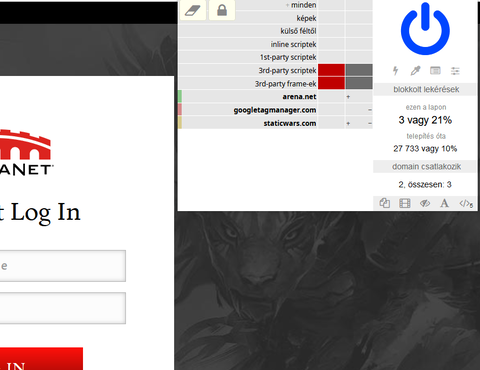Click the 'domain csatlakozik' header
The image size is (480, 370).
click(x=425, y=166)
